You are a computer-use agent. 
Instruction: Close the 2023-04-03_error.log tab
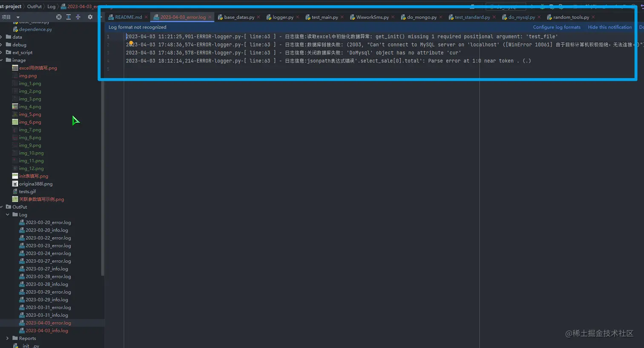point(210,17)
